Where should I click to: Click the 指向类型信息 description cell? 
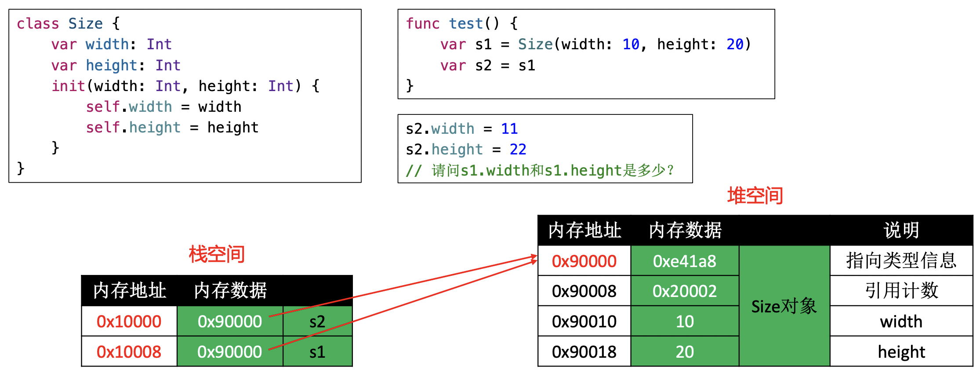click(901, 260)
